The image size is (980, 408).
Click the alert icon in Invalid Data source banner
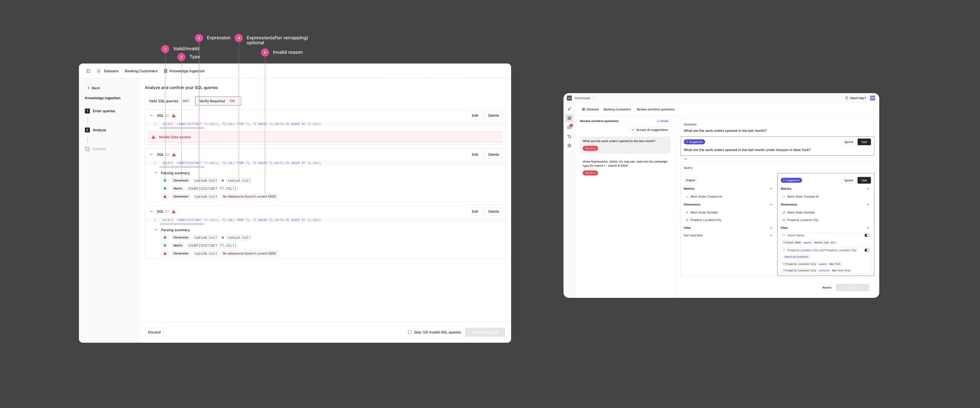tap(154, 137)
